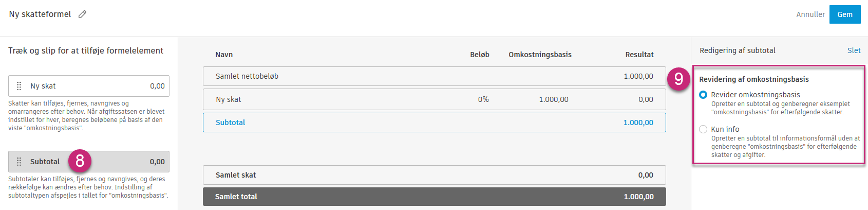Click the Ny skatteformel title text
The height and width of the screenshot is (210, 868).
click(x=40, y=14)
